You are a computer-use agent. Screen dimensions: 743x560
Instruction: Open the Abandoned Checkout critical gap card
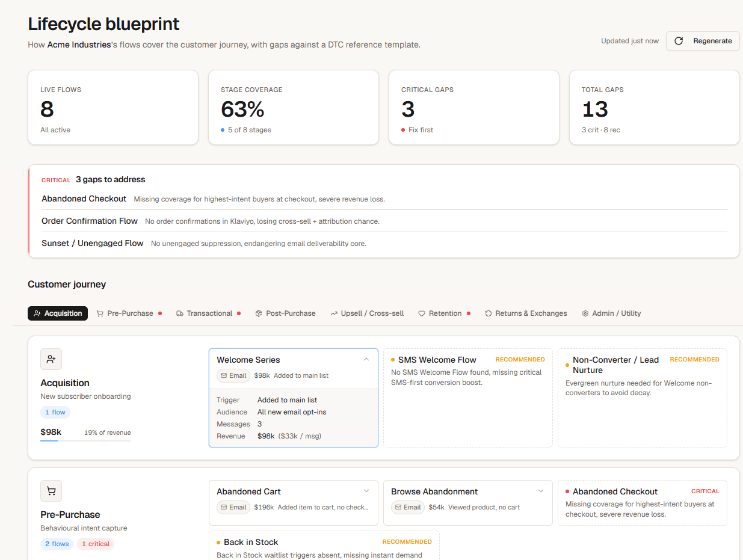pos(643,502)
